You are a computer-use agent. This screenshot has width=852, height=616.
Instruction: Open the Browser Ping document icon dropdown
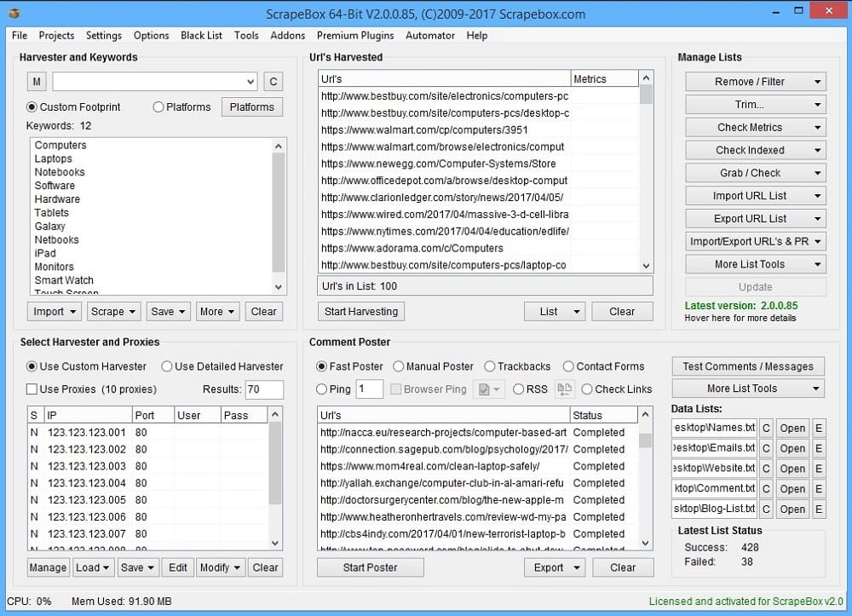point(489,389)
